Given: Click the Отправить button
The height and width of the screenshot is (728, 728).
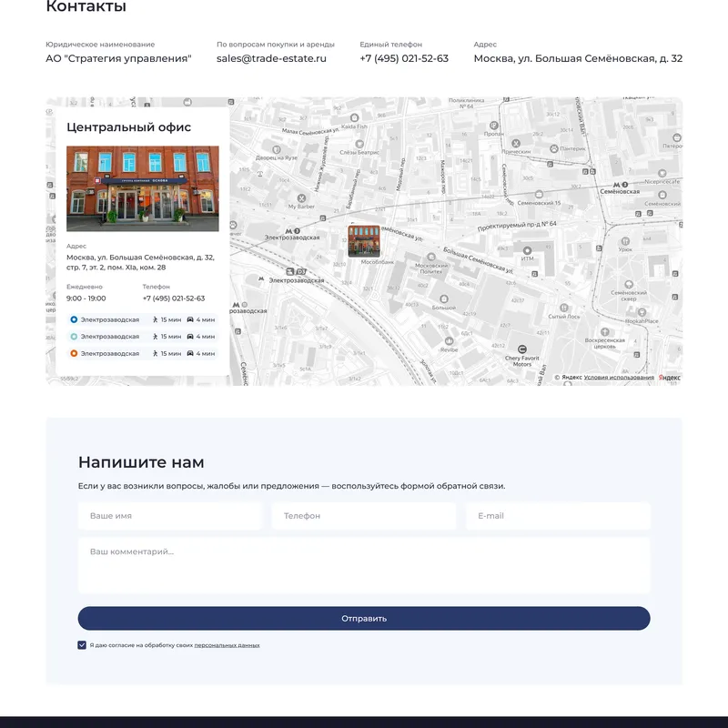Looking at the screenshot, I should (364, 618).
